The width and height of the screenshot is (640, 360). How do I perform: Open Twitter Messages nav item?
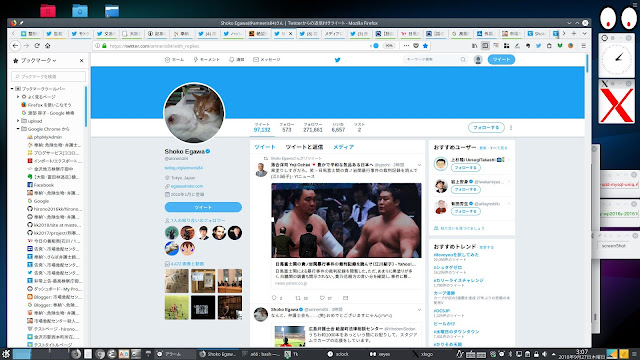(267, 60)
